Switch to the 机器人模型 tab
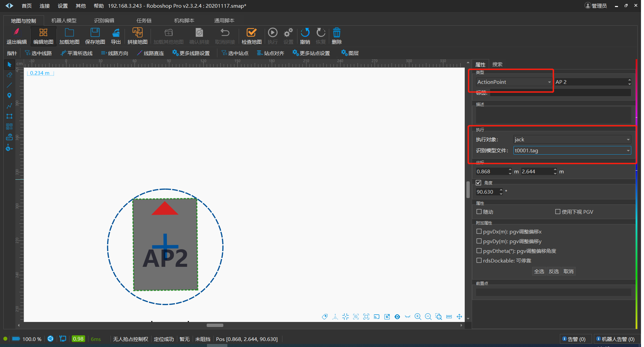644x347 pixels. pyautogui.click(x=64, y=21)
